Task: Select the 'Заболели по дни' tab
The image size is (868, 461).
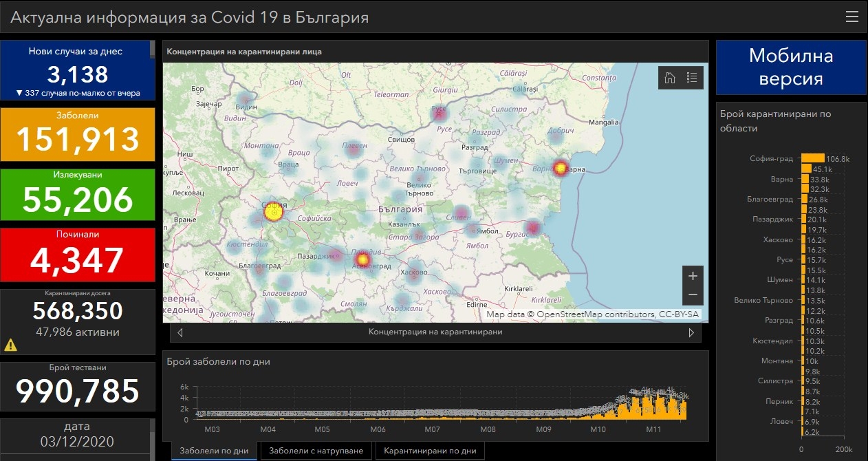Action: point(214,451)
